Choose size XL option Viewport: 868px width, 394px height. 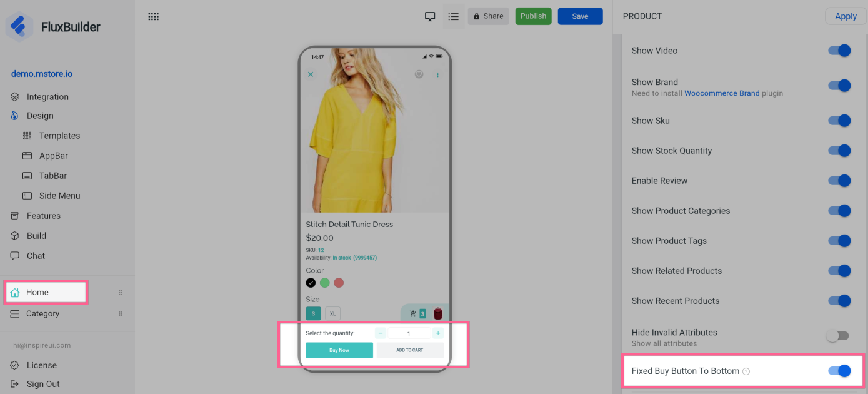[x=333, y=313]
